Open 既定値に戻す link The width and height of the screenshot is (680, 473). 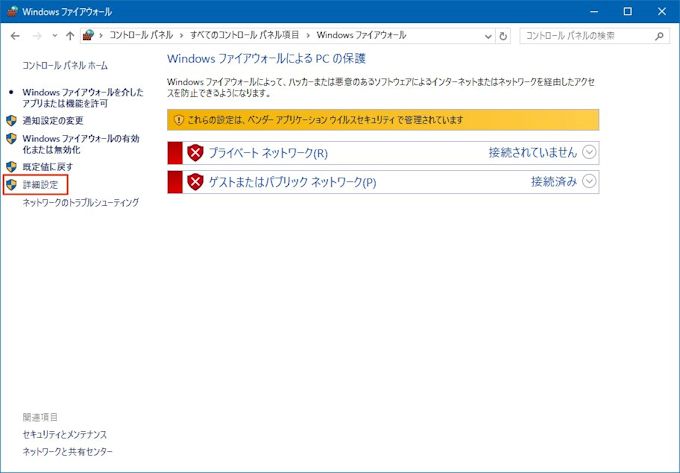[48, 167]
